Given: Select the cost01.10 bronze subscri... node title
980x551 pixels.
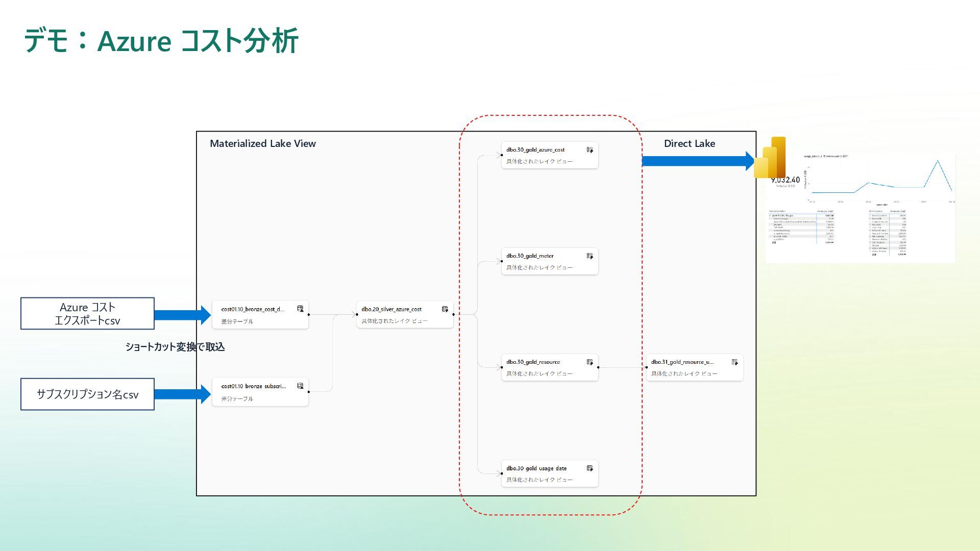Looking at the screenshot, I should point(254,386).
